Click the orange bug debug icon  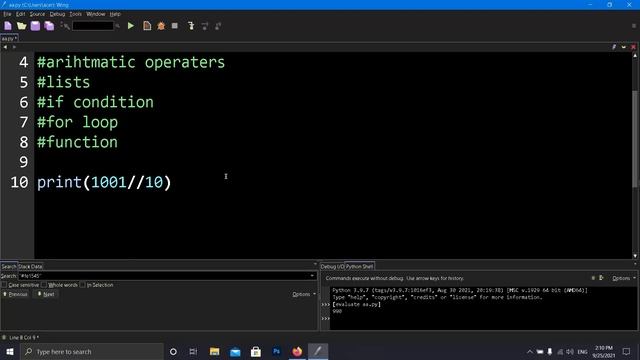coord(161,26)
